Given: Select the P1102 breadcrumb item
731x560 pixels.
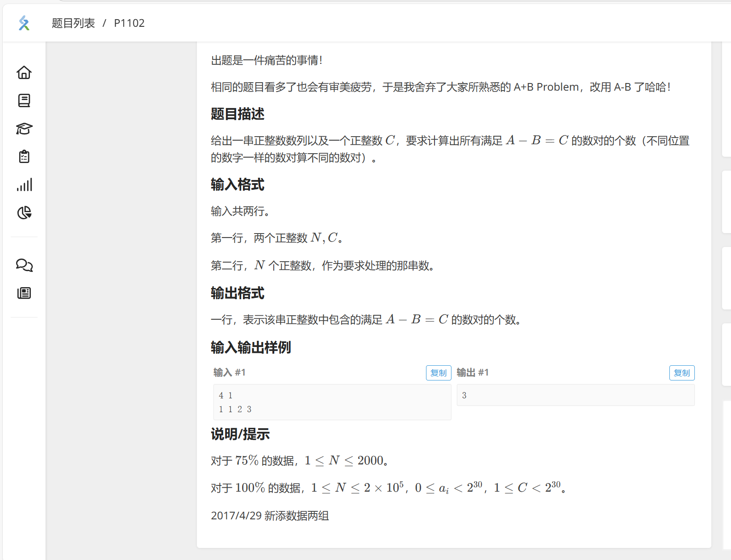Looking at the screenshot, I should pos(129,23).
